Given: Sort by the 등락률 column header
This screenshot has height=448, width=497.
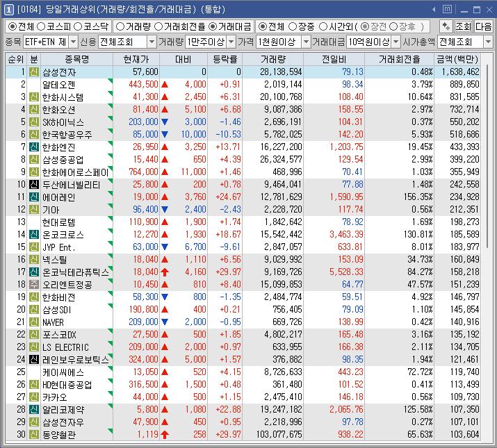Looking at the screenshot, I should point(225,60).
